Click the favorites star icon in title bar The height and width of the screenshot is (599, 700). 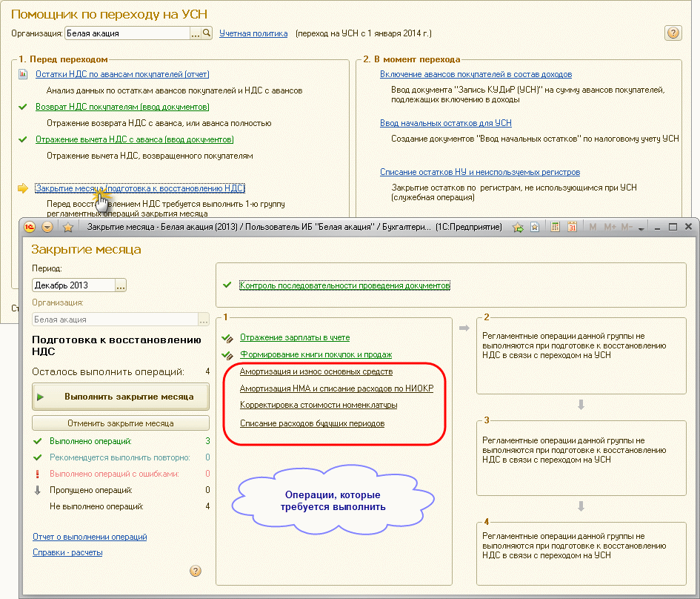pos(68,228)
